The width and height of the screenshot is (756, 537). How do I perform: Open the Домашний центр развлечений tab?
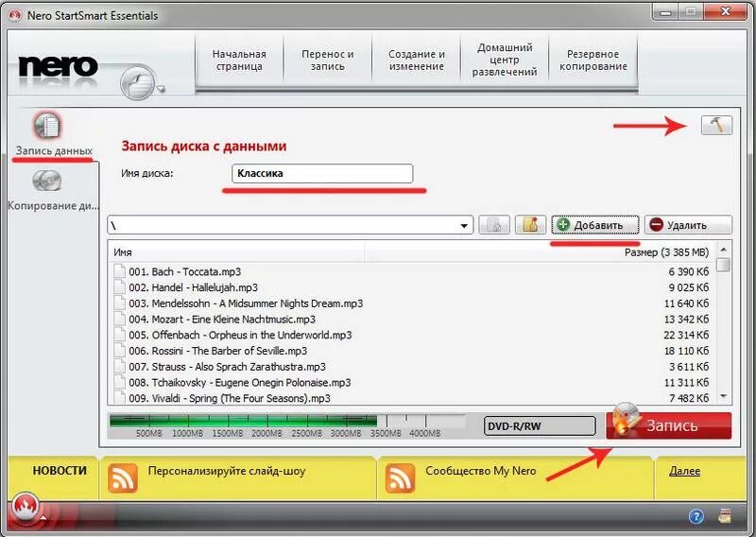pos(505,61)
